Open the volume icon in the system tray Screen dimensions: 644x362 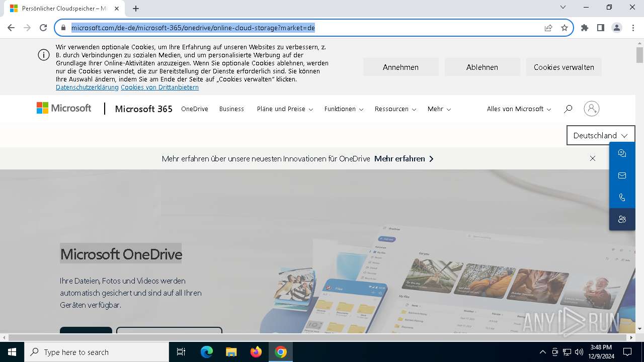pyautogui.click(x=579, y=352)
